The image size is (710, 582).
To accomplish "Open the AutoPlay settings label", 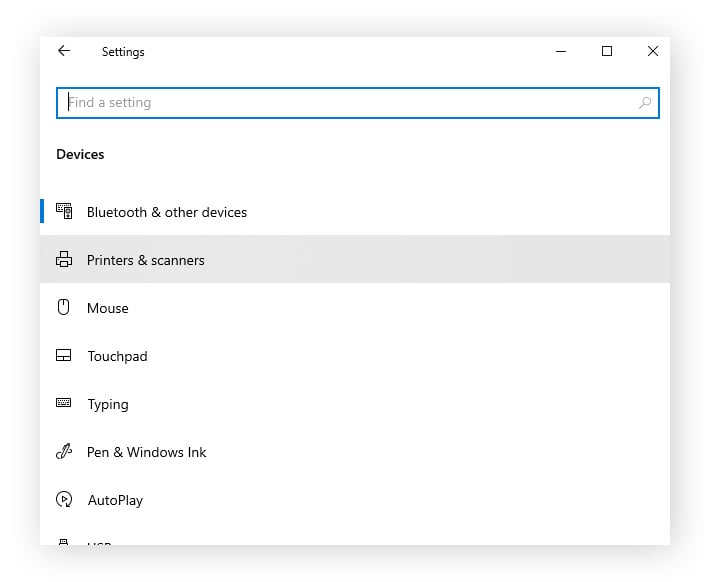I will pos(115,500).
